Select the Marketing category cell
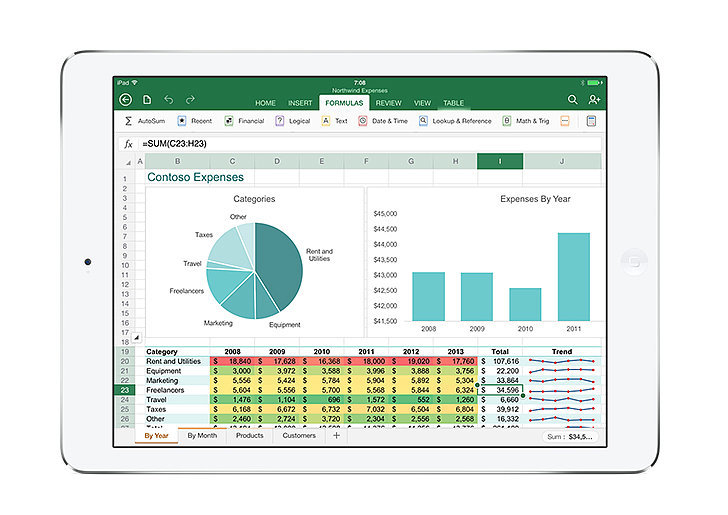 tap(177, 380)
